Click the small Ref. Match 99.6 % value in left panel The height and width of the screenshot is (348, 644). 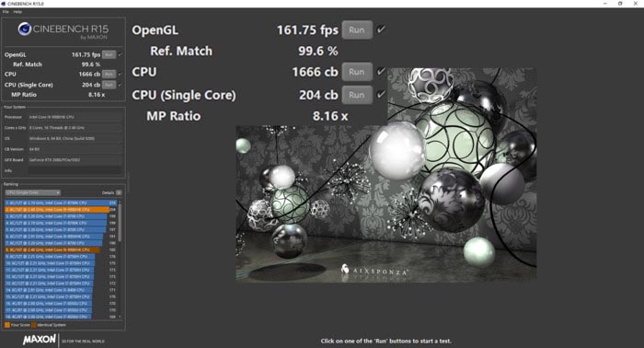[x=91, y=64]
